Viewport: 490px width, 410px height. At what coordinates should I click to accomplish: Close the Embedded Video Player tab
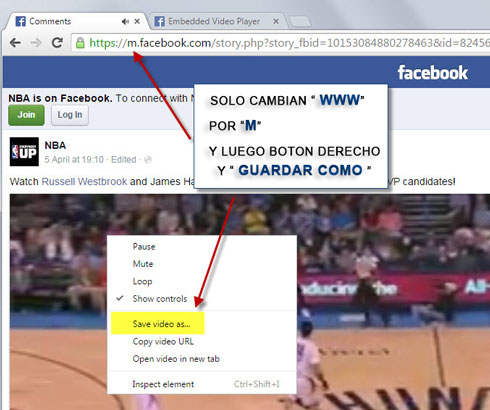coord(276,21)
